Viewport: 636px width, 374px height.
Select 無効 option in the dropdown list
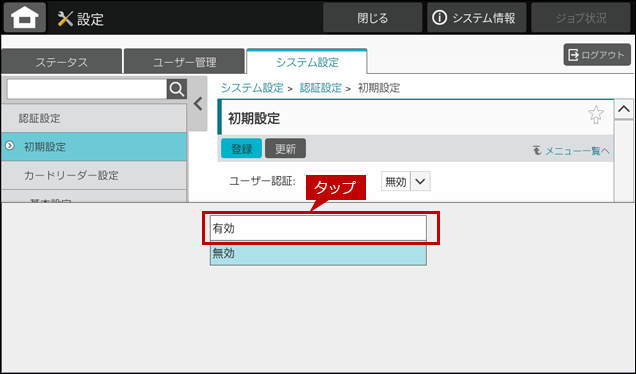318,254
